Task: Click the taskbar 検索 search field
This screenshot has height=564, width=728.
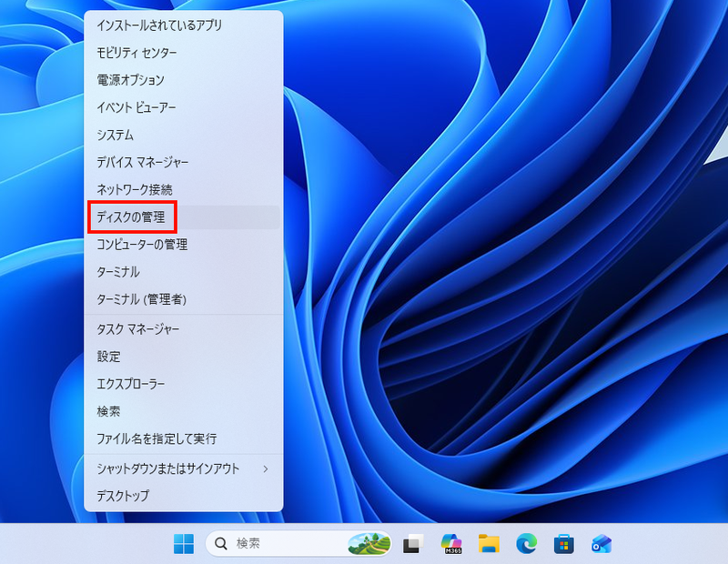Action: pyautogui.click(x=298, y=543)
